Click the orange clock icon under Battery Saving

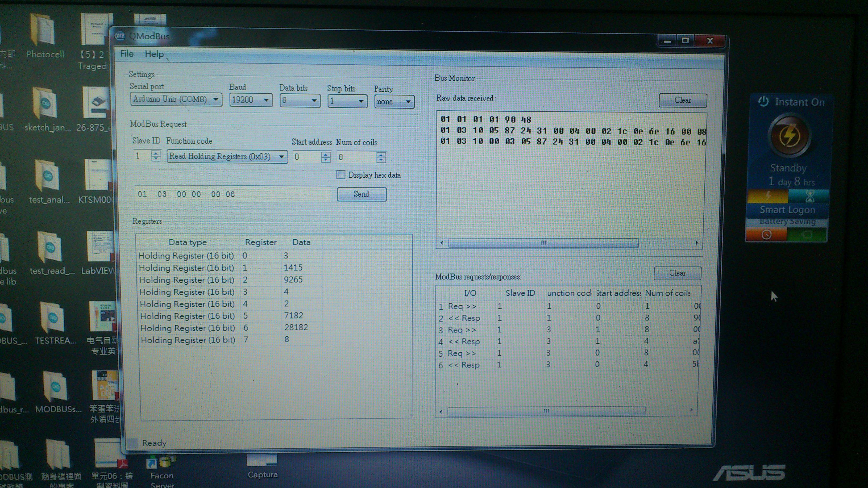click(x=766, y=234)
